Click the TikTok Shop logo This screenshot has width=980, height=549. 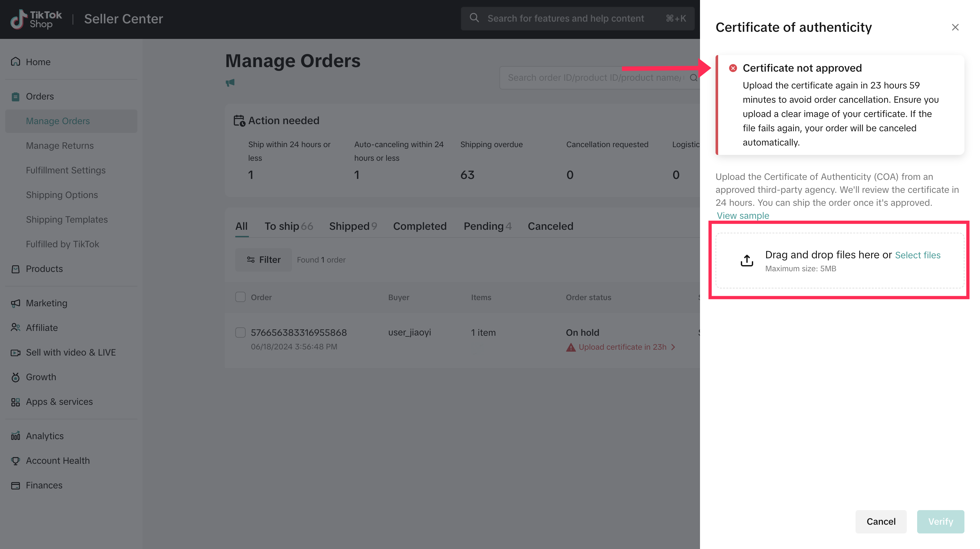[36, 19]
